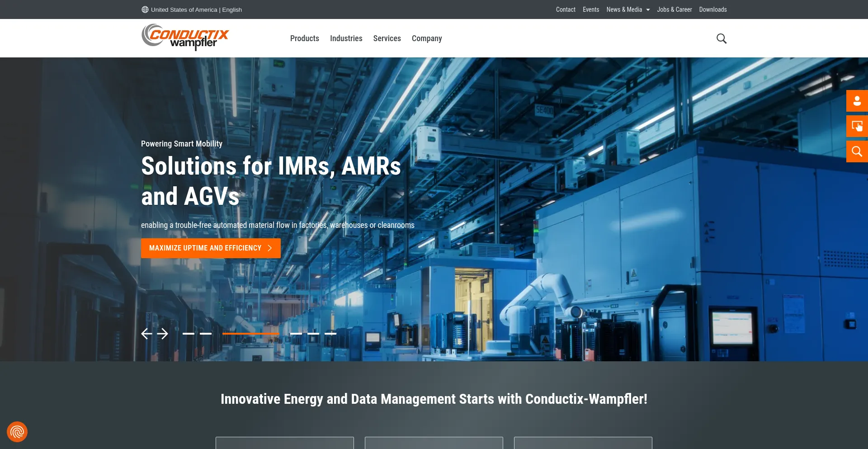Open the Contact link in top bar

point(565,9)
